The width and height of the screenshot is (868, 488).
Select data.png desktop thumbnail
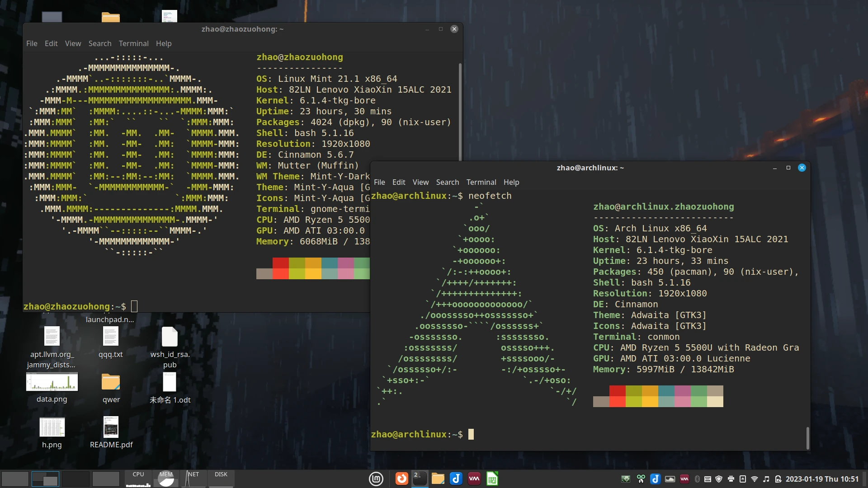[52, 388]
